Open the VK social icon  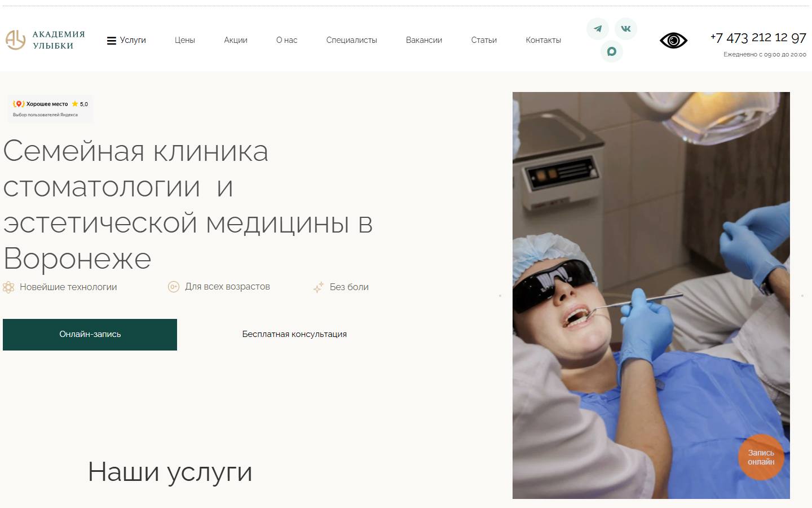626,29
